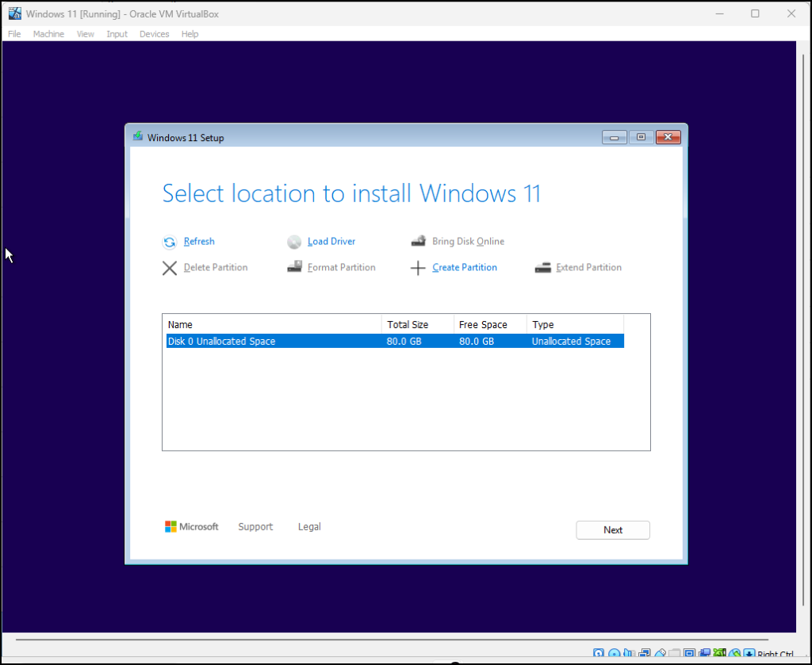Click the Bring Disk Online icon
The height and width of the screenshot is (665, 812).
tap(419, 241)
